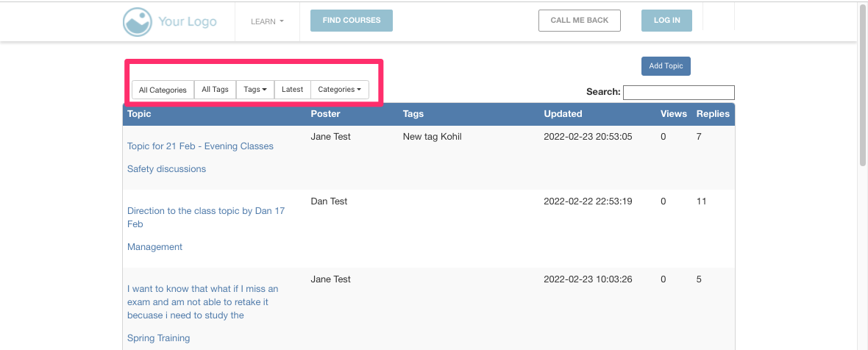Click the LOG IN button
The image size is (868, 350).
pos(666,21)
